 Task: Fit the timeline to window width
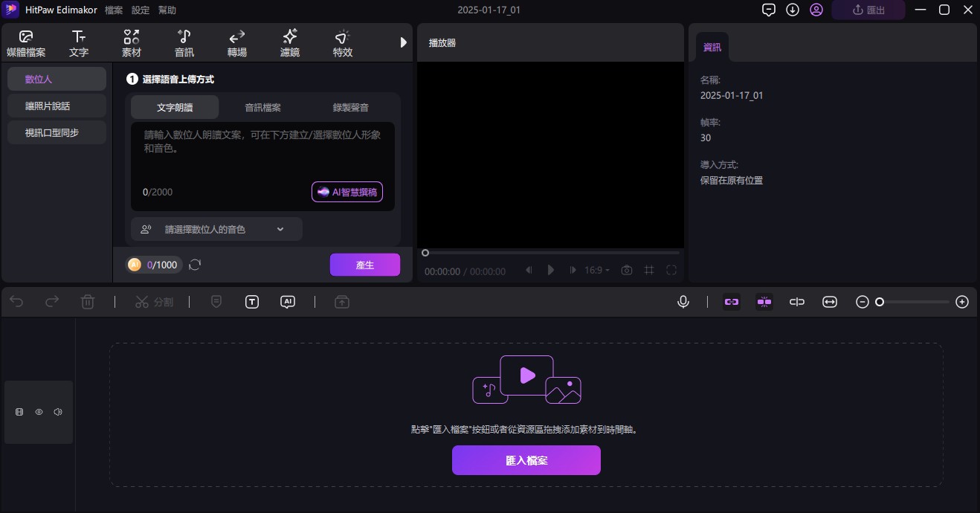point(830,302)
